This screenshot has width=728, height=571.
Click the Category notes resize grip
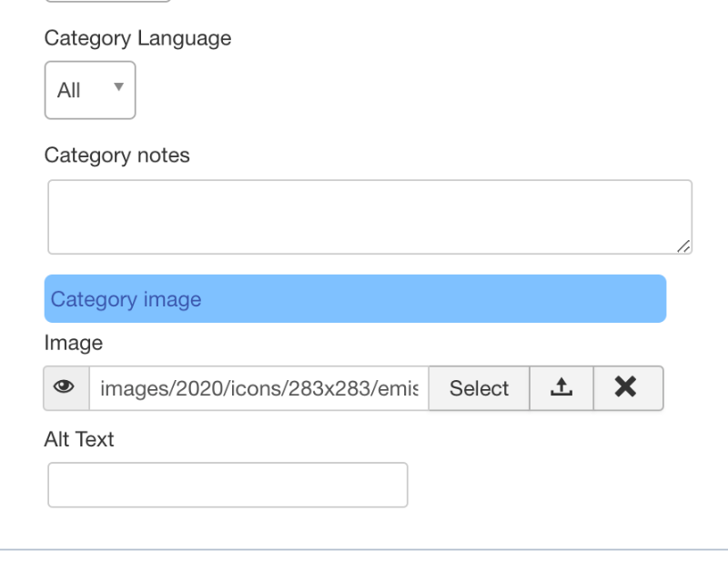tap(683, 246)
